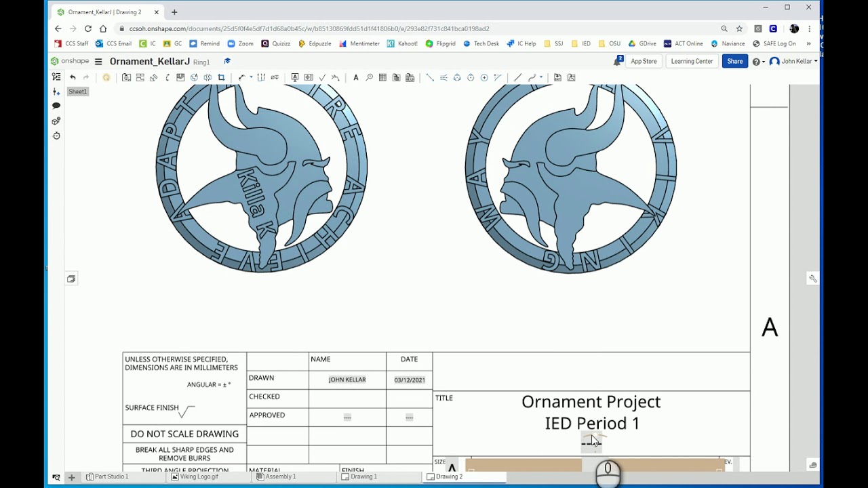Click the 'JOHN KELLAR' name cell

(x=347, y=380)
